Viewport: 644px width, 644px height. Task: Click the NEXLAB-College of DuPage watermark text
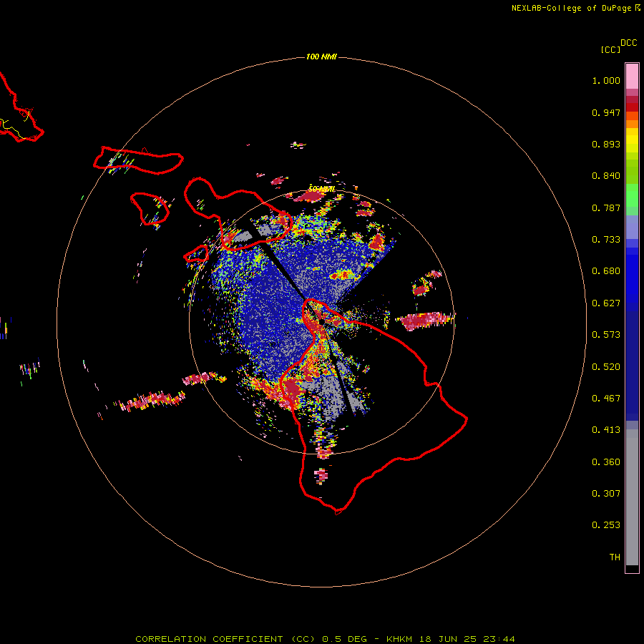pyautogui.click(x=571, y=8)
